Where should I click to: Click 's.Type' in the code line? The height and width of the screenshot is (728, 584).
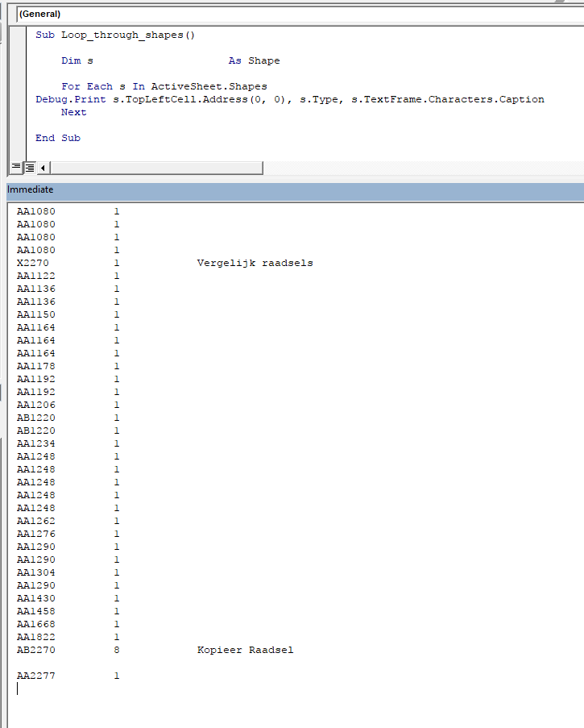[x=321, y=99]
